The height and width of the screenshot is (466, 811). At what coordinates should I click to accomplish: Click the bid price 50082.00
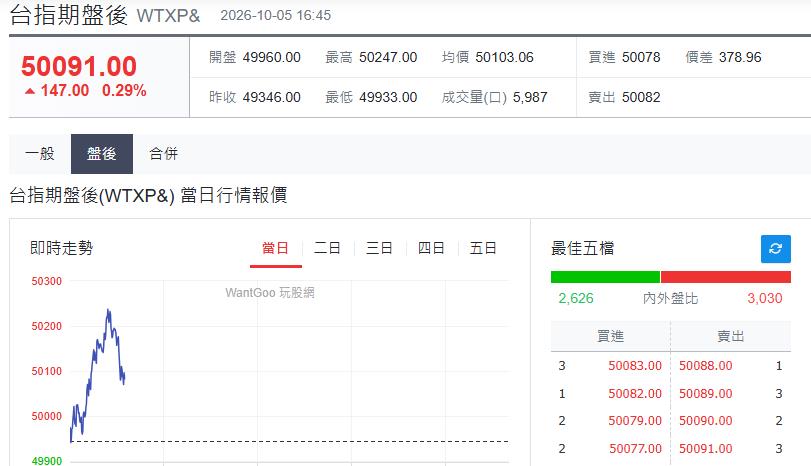pyautogui.click(x=635, y=394)
